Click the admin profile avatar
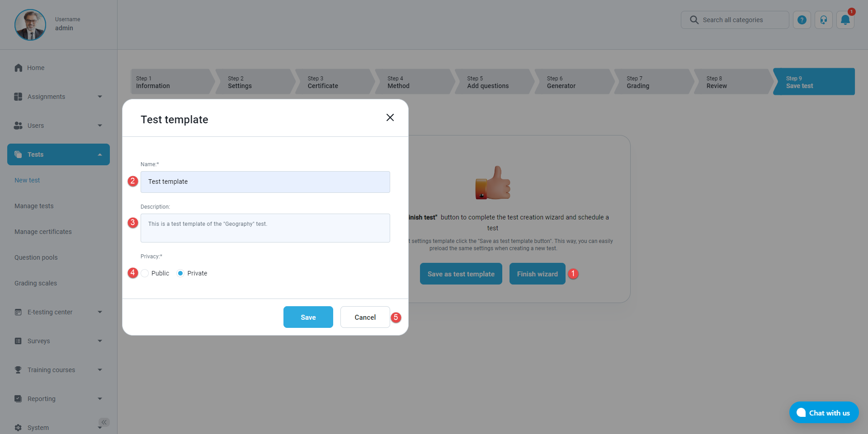The width and height of the screenshot is (868, 434). click(30, 25)
